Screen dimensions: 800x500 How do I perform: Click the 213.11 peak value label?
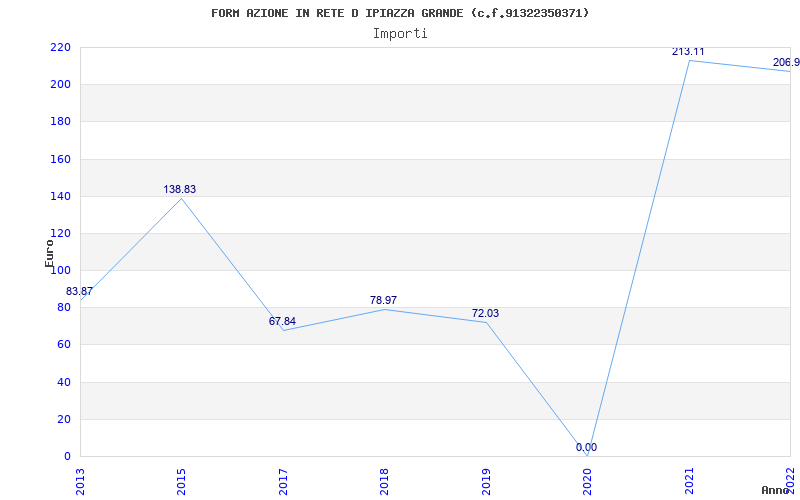click(688, 52)
